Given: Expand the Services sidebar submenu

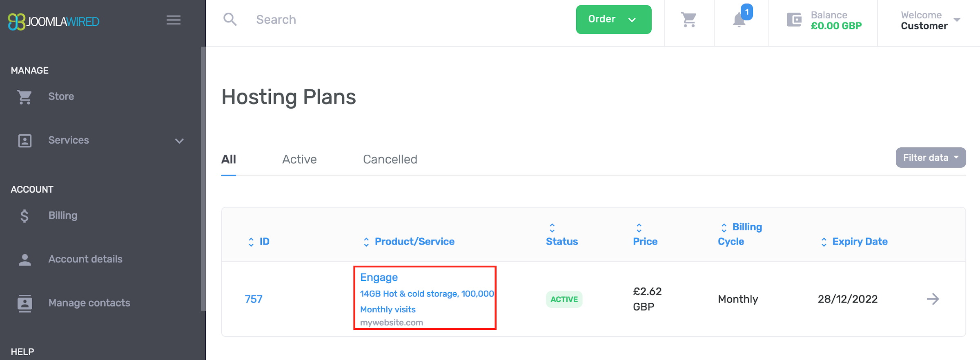Looking at the screenshot, I should pyautogui.click(x=179, y=140).
